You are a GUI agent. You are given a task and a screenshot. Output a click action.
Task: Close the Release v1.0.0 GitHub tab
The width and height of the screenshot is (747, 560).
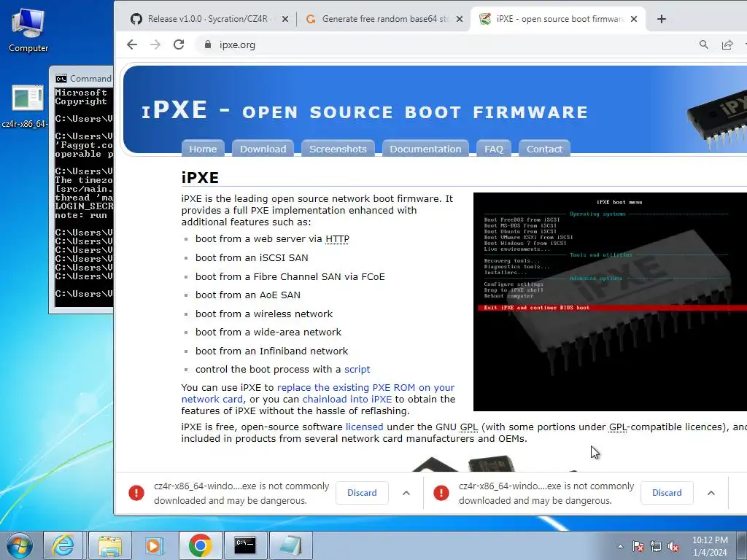[285, 19]
